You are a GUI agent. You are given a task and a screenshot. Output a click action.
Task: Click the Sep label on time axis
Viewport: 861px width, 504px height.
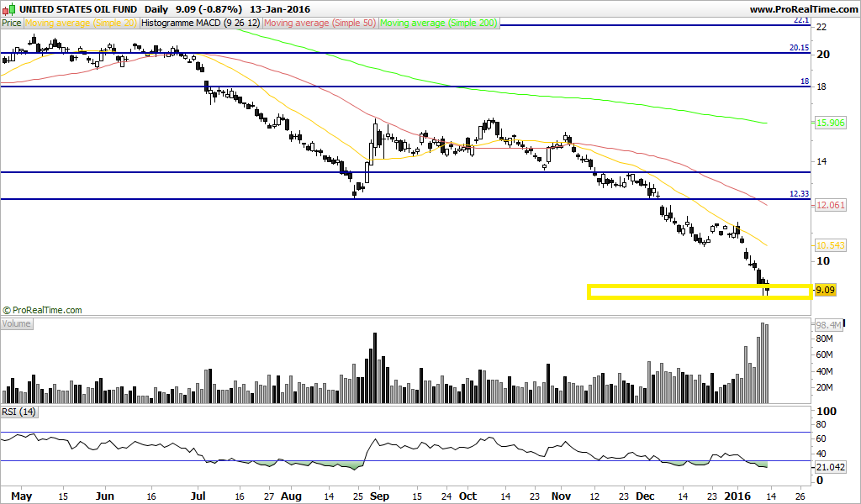point(379,496)
